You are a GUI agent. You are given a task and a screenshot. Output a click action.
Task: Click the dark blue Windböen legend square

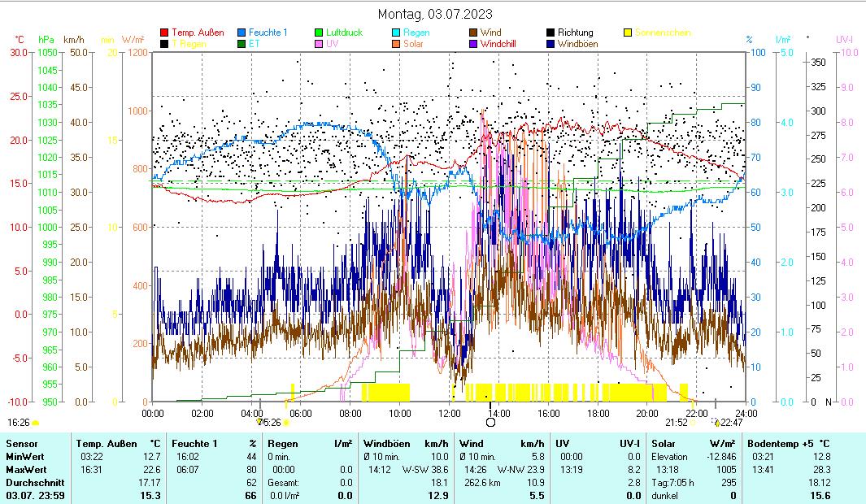pos(550,44)
